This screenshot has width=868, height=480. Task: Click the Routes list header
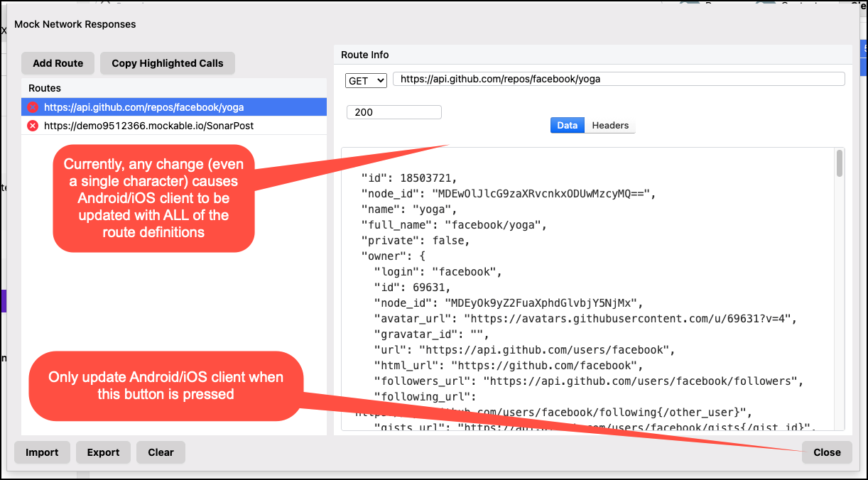pos(174,88)
